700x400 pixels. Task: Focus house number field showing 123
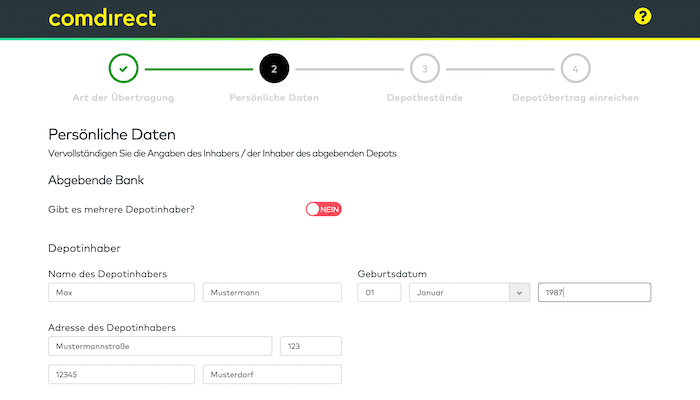(311, 346)
